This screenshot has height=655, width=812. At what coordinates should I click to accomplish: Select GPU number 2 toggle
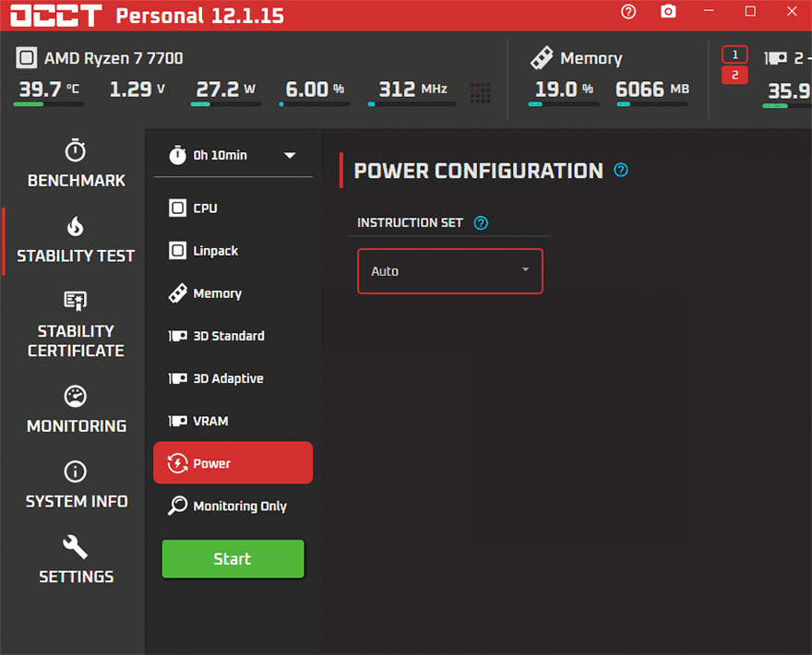click(734, 75)
